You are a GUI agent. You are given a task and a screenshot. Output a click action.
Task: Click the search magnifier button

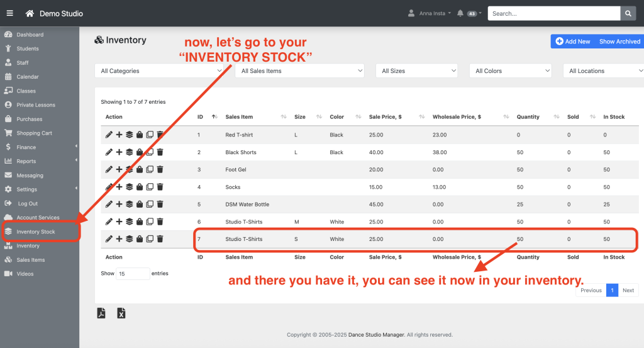(x=628, y=14)
